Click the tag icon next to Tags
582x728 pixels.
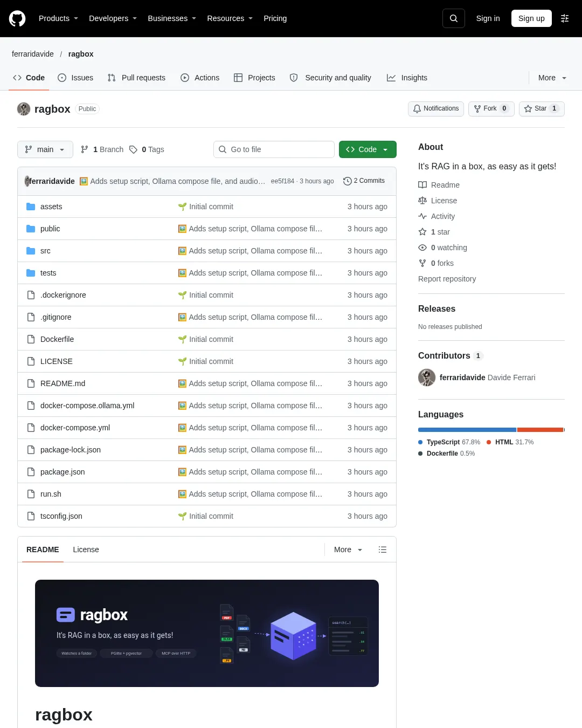(134, 149)
